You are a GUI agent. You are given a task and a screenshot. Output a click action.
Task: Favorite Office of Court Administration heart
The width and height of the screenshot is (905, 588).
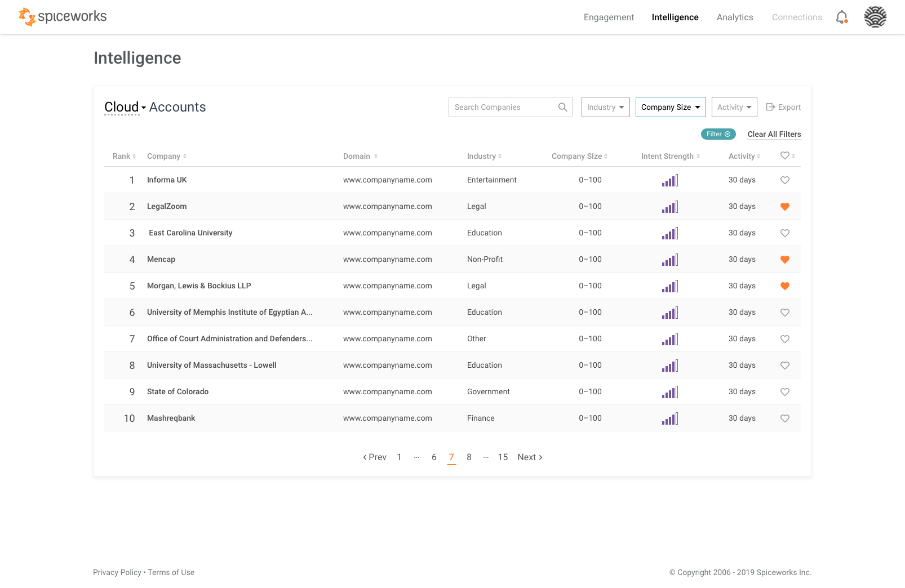point(785,339)
